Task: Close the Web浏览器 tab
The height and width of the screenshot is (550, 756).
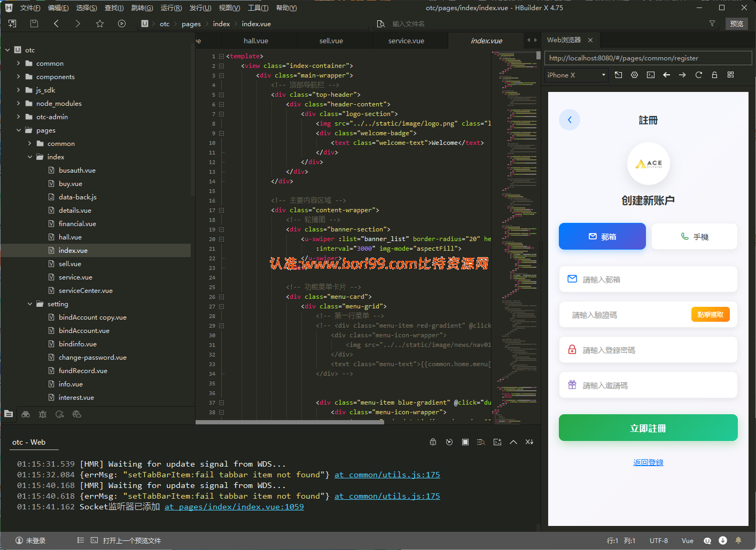Action: [590, 40]
